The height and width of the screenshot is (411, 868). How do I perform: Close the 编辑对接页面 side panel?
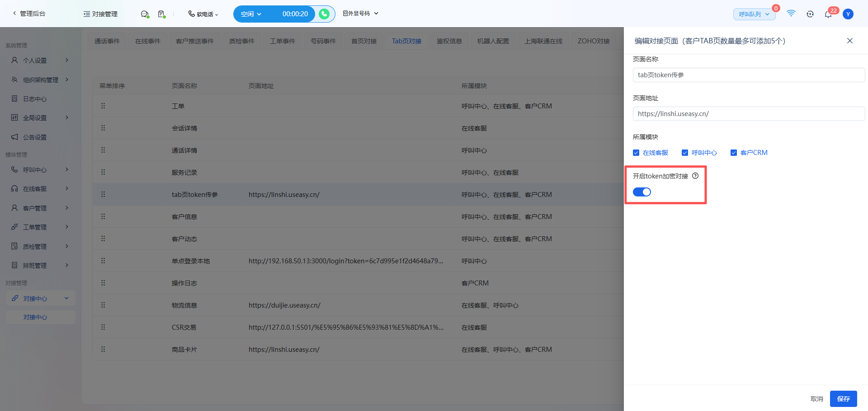pyautogui.click(x=850, y=41)
